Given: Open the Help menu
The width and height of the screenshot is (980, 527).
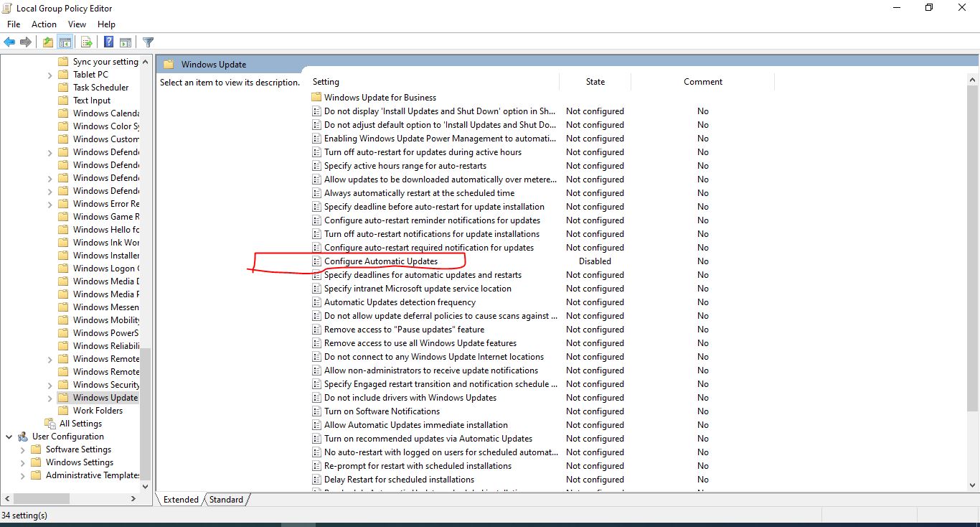Looking at the screenshot, I should [x=106, y=24].
